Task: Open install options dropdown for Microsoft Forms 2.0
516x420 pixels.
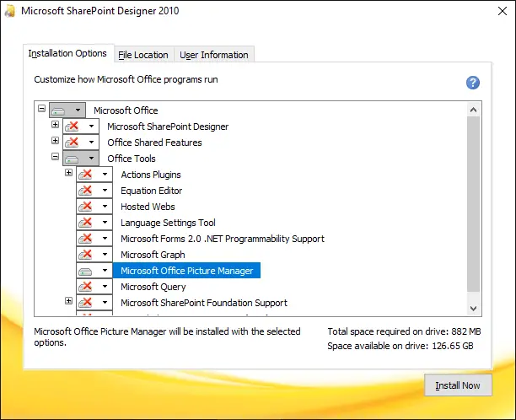Action: point(105,239)
